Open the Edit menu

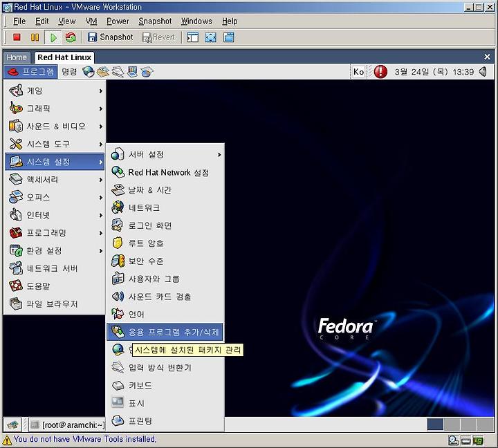pyautogui.click(x=42, y=21)
